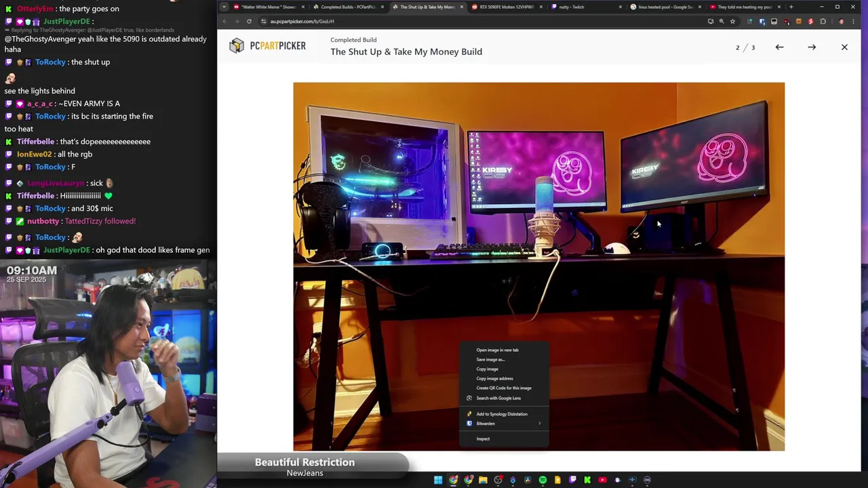This screenshot has height=488, width=868.
Task: Click the 09:10AM clock overlay
Action: tap(32, 270)
